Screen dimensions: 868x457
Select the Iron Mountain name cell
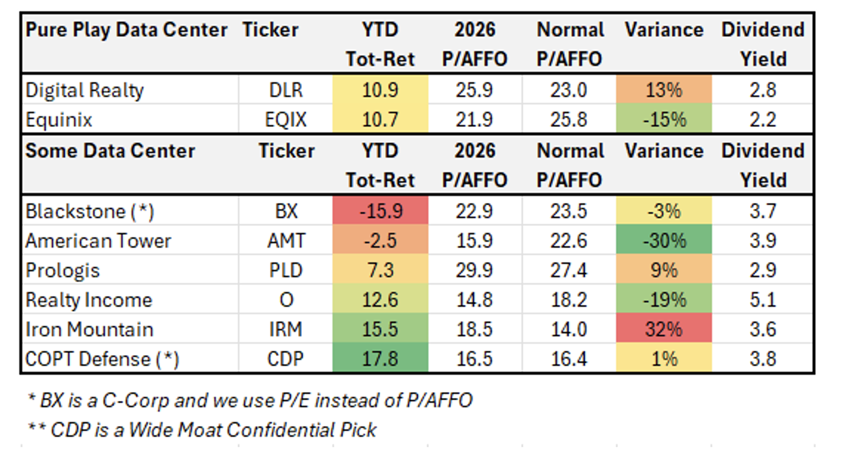[89, 330]
